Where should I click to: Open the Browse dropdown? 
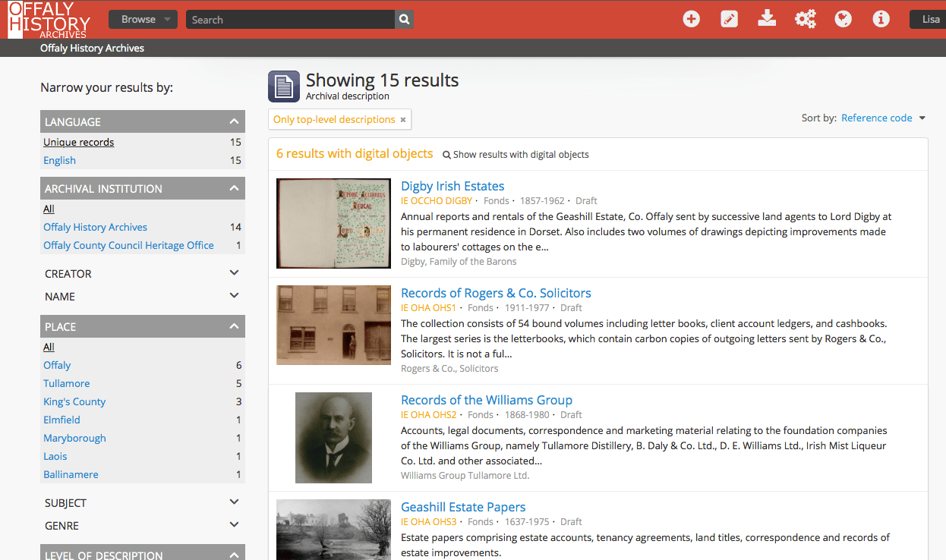click(143, 19)
